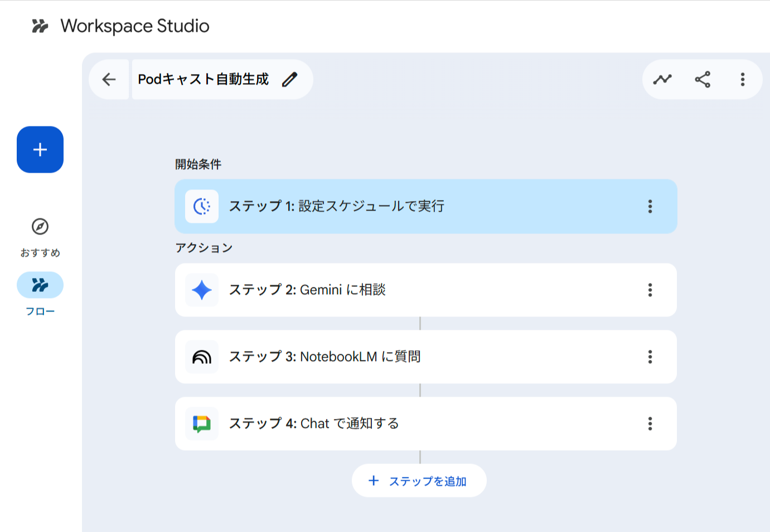Click the フロー sidebar label
The image size is (770, 532).
click(x=40, y=311)
